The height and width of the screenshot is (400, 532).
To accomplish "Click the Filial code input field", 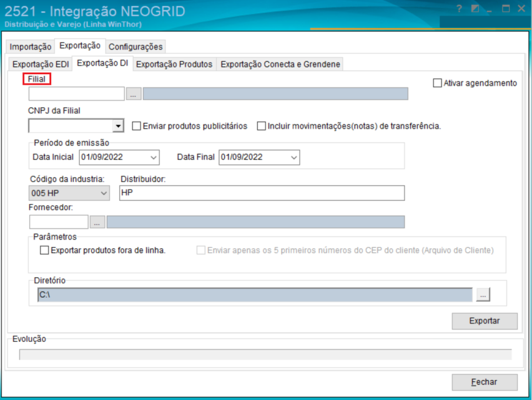I will pyautogui.click(x=76, y=94).
